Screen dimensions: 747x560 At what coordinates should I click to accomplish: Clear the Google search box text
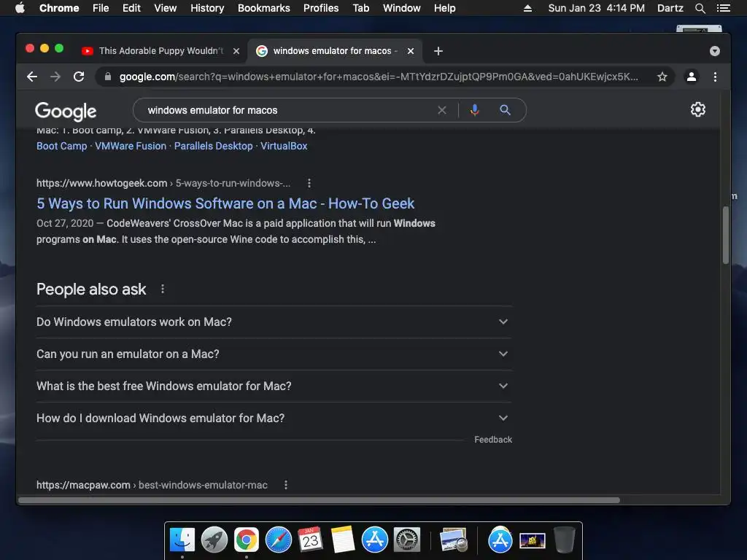coord(441,110)
